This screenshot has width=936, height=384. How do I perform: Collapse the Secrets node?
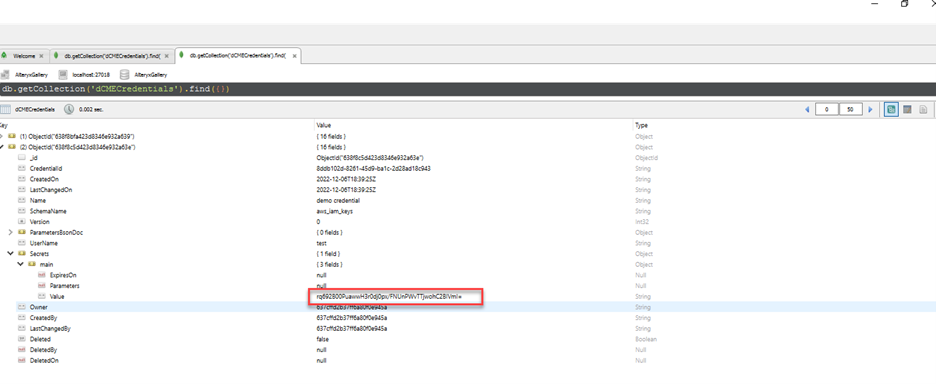[10, 254]
